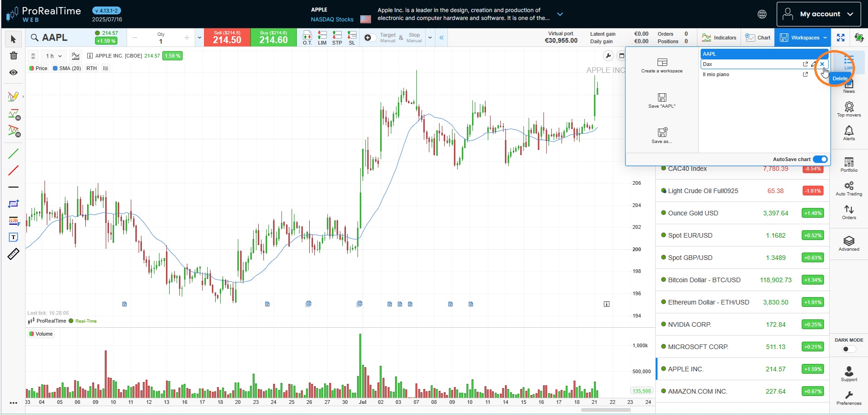Select the Fibonacci retracement tool
This screenshot has height=415, width=868.
13,221
